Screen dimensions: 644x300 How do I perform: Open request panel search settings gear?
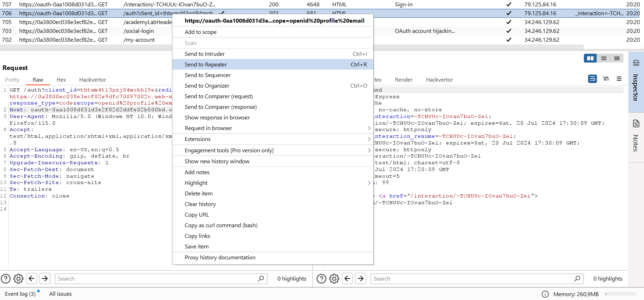(18, 279)
